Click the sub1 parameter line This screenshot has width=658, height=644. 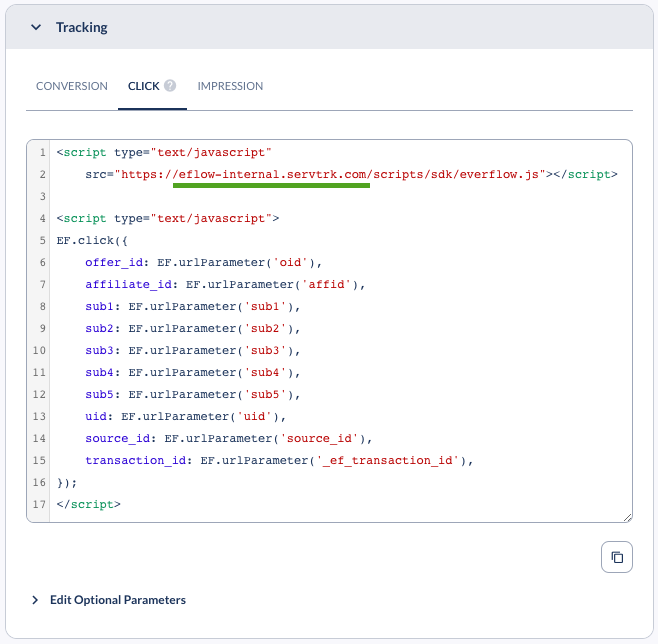(x=193, y=307)
